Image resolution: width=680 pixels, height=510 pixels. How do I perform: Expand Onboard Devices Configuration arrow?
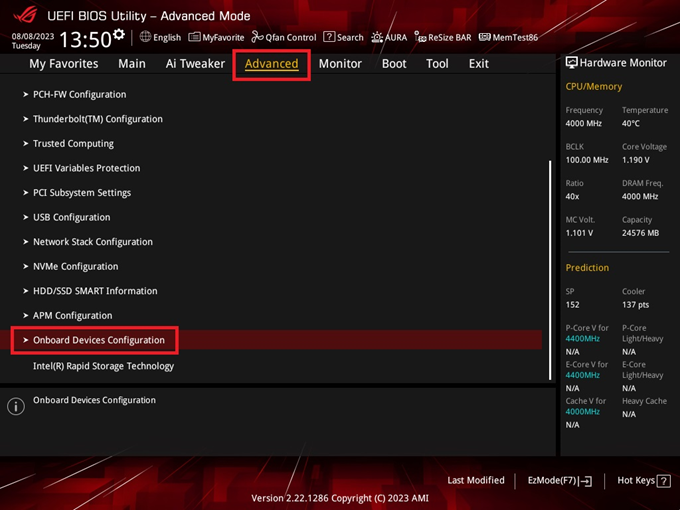click(x=26, y=340)
